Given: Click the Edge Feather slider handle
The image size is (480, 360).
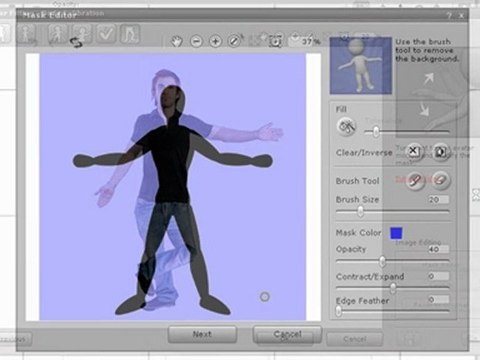Looking at the screenshot, I should tap(339, 311).
